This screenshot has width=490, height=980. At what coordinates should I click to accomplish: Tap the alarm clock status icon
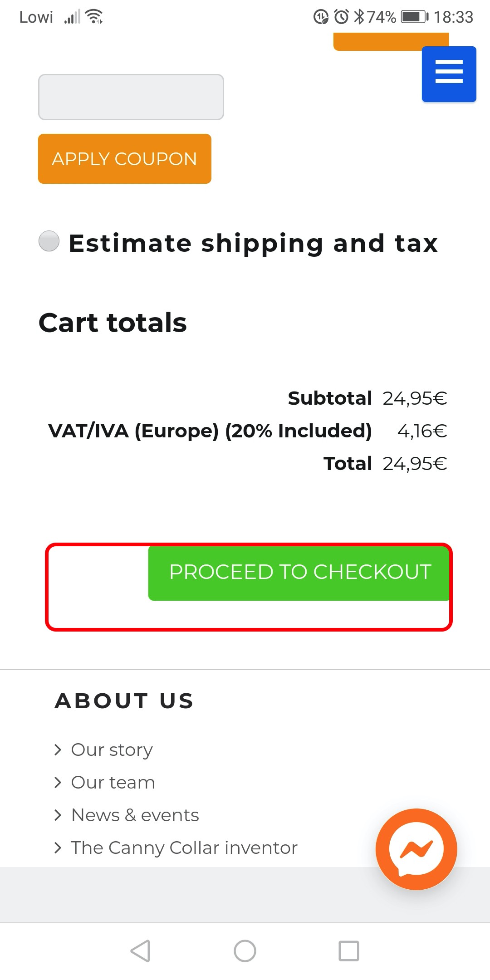point(341,17)
